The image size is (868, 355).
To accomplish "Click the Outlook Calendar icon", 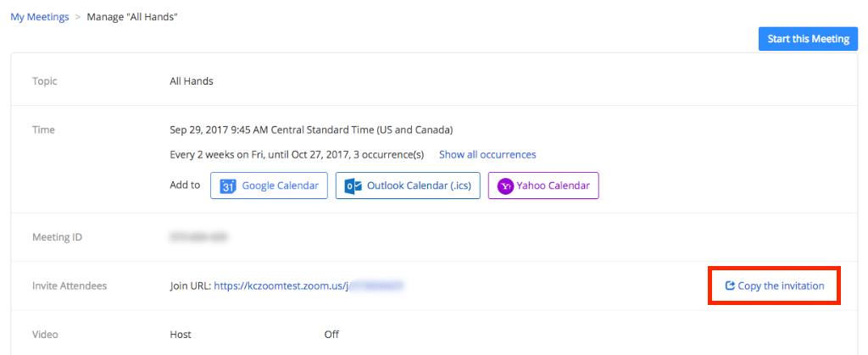I will 352,186.
